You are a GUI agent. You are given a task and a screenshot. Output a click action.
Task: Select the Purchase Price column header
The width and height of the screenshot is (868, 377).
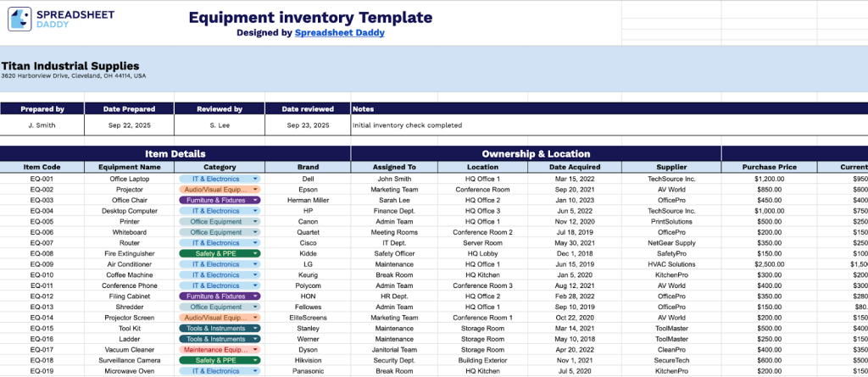click(769, 167)
